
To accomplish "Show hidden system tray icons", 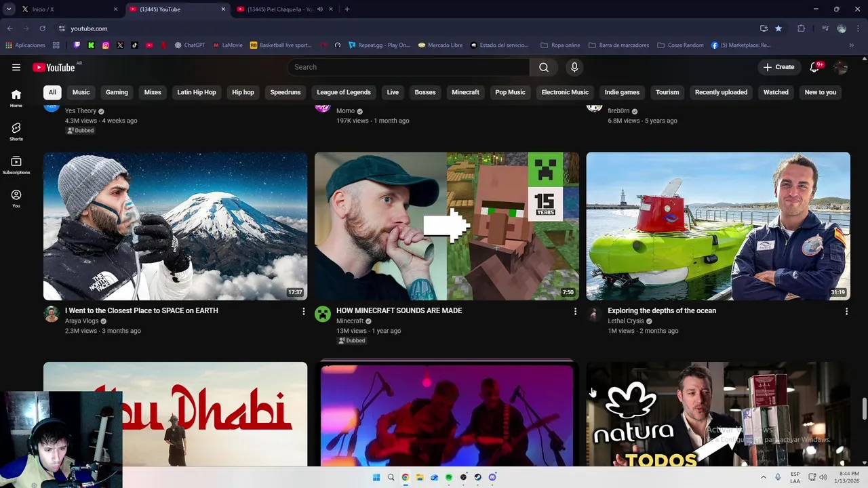I will tap(763, 477).
